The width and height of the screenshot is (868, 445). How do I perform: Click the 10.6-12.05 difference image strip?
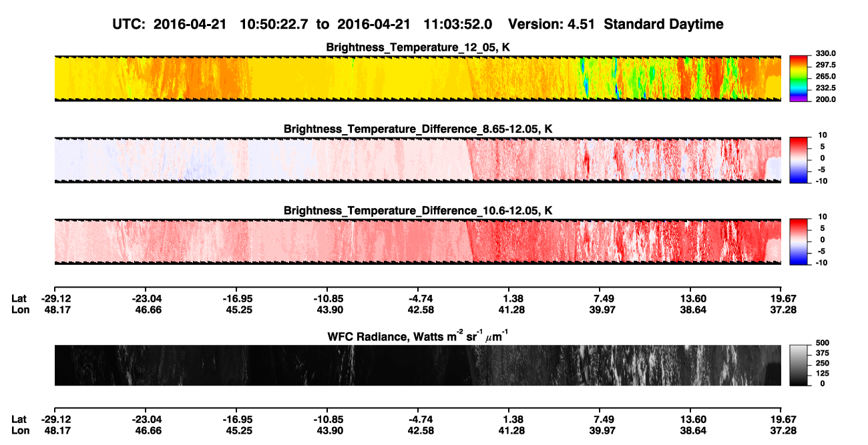pos(417,242)
